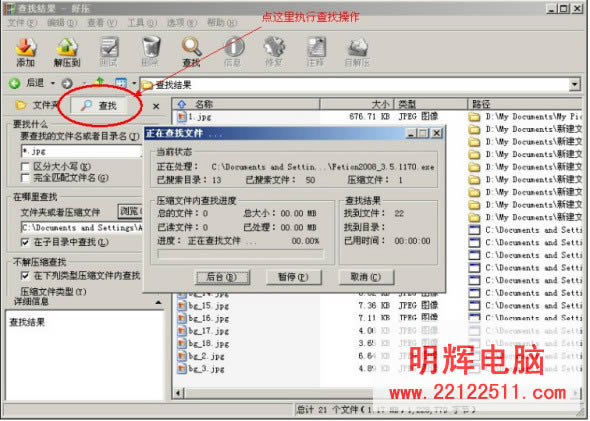590x421 pixels.
Task: Enable the 区分大小写 checkbox
Action: coord(25,166)
